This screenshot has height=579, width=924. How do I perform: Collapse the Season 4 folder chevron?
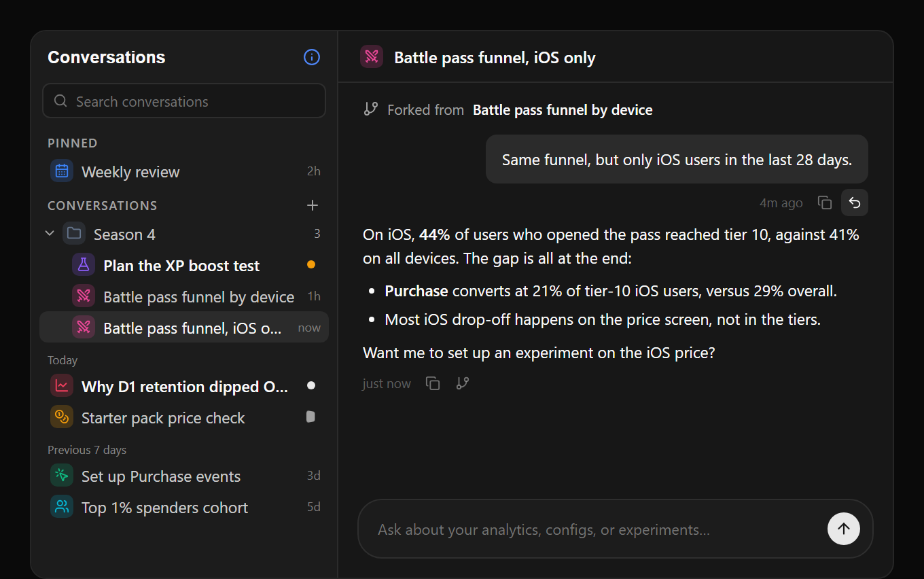point(50,234)
